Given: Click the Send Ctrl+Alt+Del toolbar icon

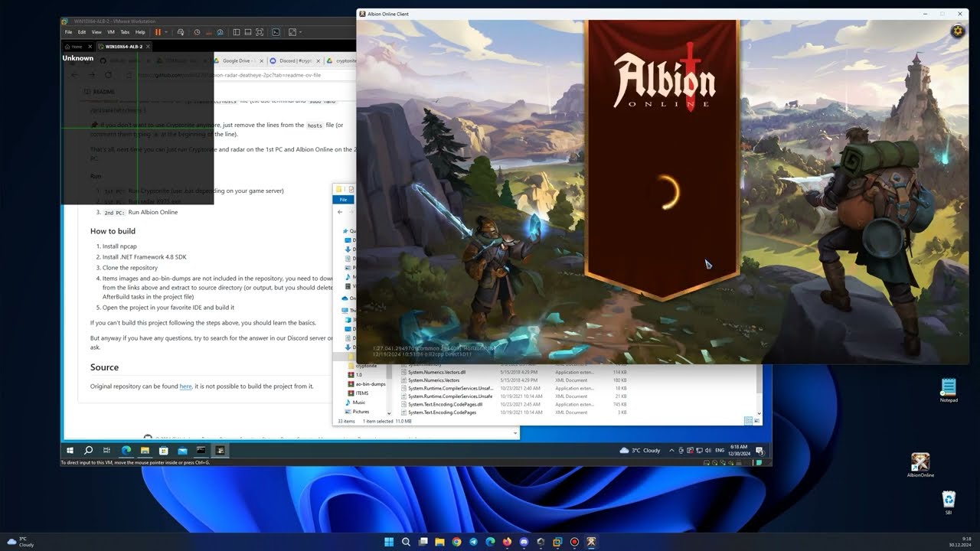Looking at the screenshot, I should [181, 32].
